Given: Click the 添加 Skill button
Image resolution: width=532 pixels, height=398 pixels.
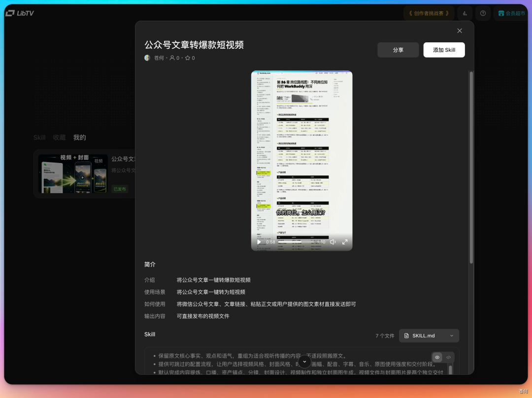Looking at the screenshot, I should [x=444, y=50].
